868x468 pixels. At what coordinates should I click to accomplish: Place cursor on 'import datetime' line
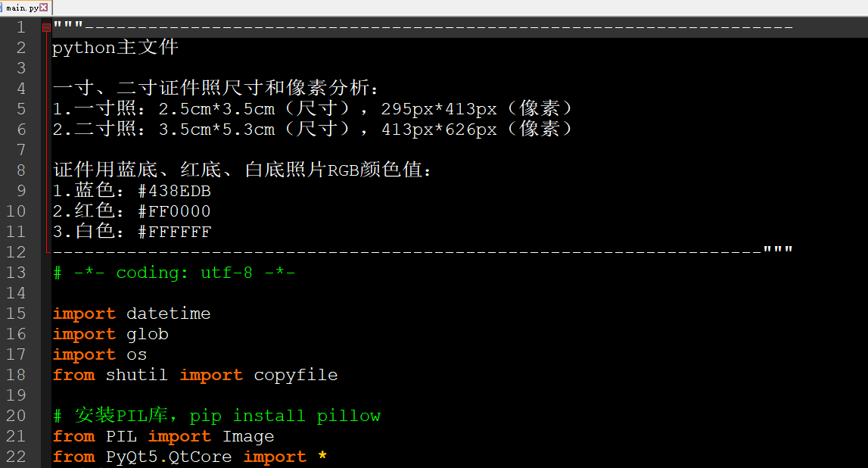[x=132, y=314]
